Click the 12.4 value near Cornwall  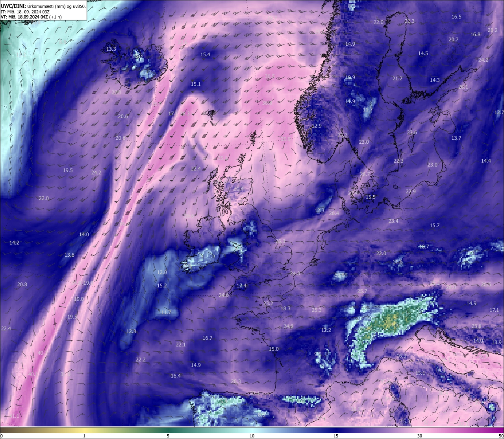coord(241,286)
